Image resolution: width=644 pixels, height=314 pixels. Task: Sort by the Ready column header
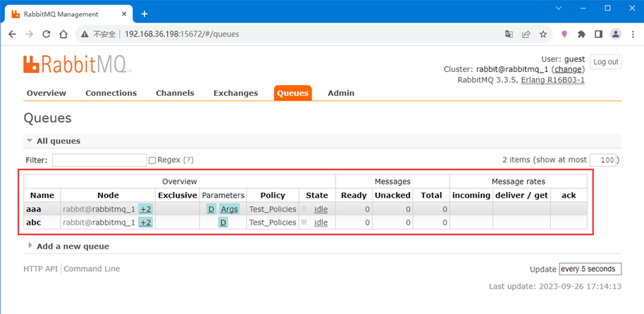click(354, 196)
